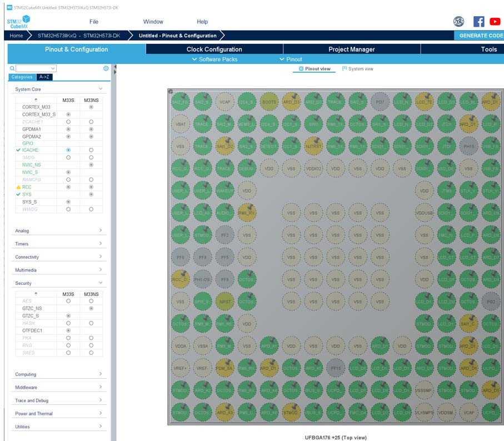Screen dimensions: 504x441
Task: Select M33S radio for IWDG
Action: pyautogui.click(x=68, y=157)
